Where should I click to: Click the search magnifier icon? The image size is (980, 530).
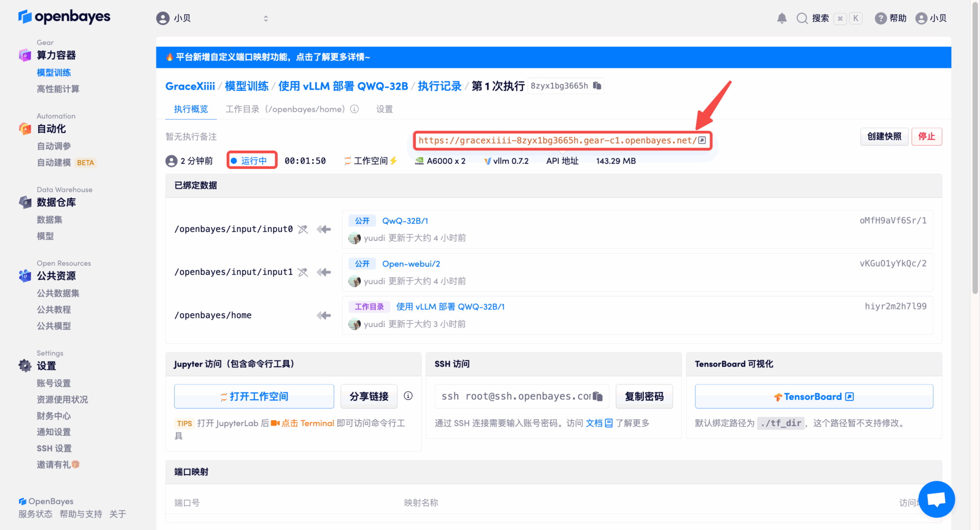pyautogui.click(x=802, y=18)
